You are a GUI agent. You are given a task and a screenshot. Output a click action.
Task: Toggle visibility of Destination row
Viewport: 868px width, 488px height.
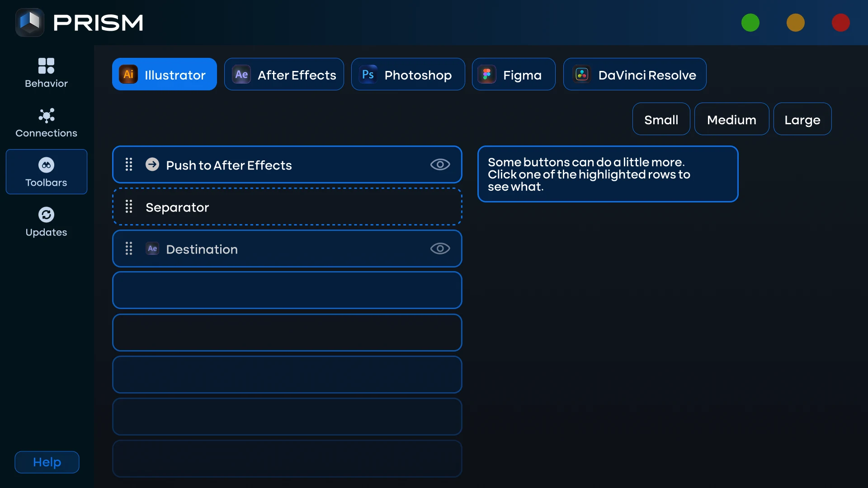[440, 249]
